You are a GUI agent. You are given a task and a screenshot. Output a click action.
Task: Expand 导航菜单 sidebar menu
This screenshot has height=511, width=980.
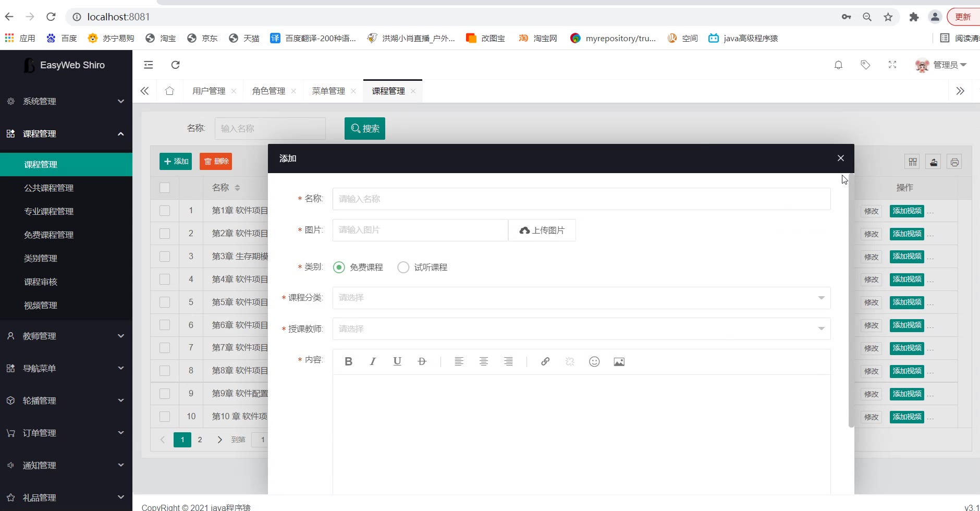(x=66, y=368)
